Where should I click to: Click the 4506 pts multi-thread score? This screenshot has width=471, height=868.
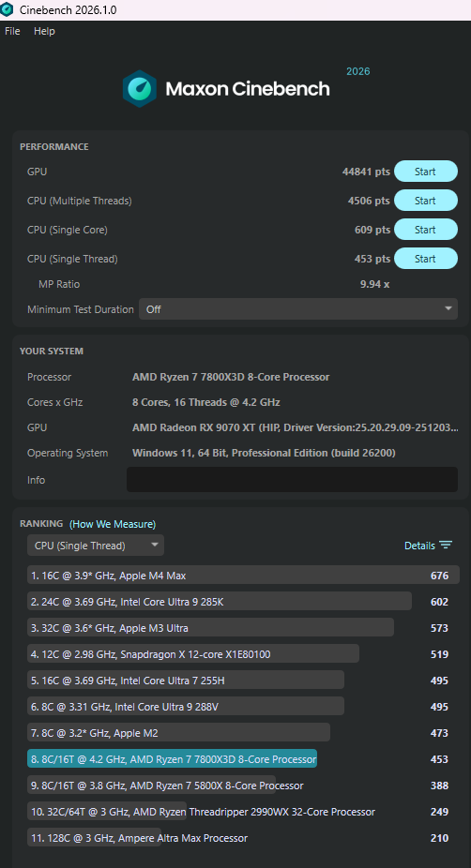369,201
